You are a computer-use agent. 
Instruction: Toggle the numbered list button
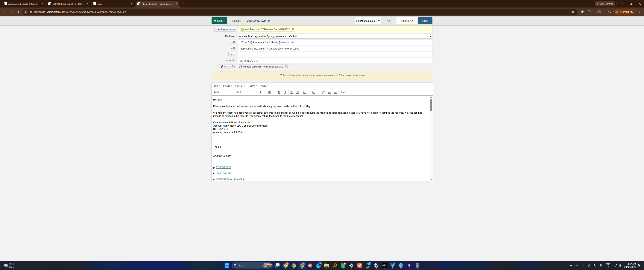pyautogui.click(x=314, y=92)
